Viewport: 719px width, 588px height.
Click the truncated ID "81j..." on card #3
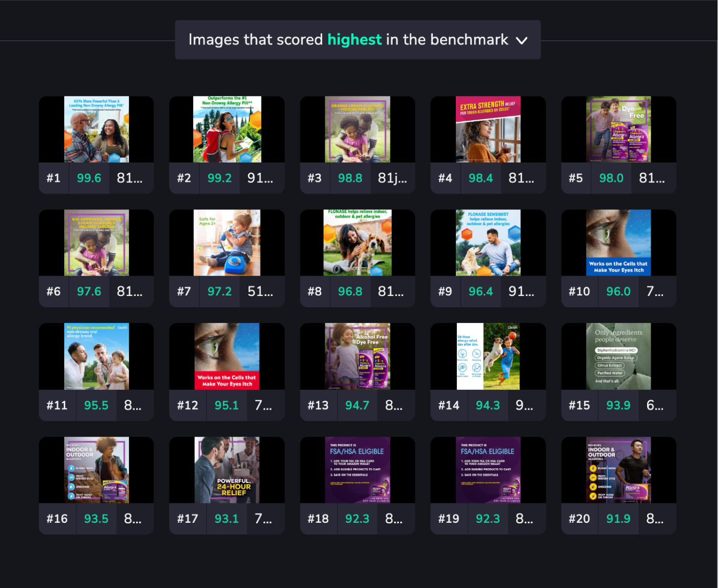click(x=392, y=178)
